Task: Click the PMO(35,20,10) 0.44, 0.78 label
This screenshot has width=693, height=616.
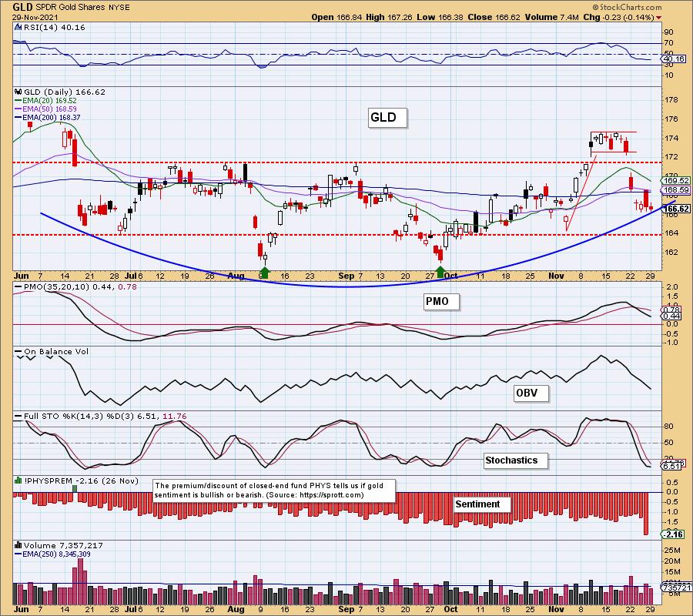Action: [80, 286]
